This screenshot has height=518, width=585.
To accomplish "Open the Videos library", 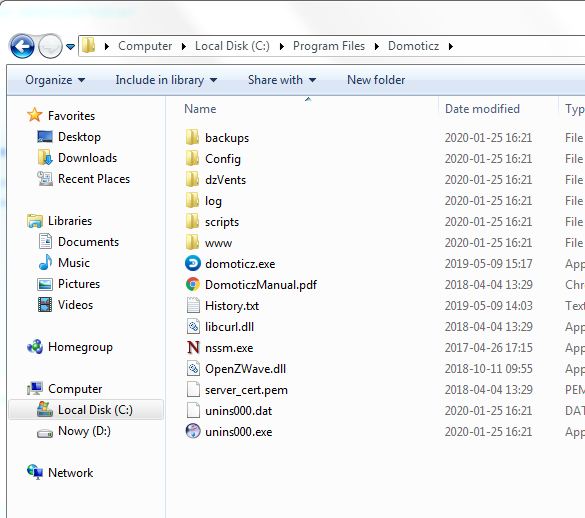I will coord(75,305).
